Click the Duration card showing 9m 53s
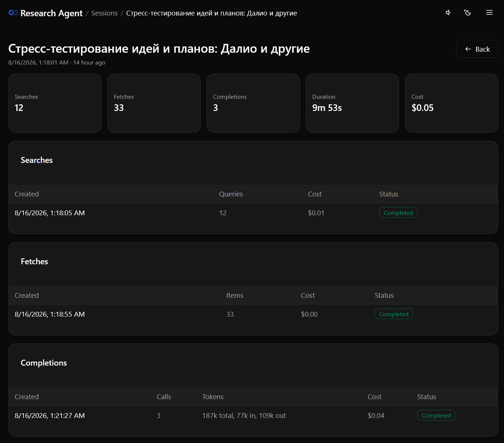Image resolution: width=504 pixels, height=443 pixels. tap(352, 103)
